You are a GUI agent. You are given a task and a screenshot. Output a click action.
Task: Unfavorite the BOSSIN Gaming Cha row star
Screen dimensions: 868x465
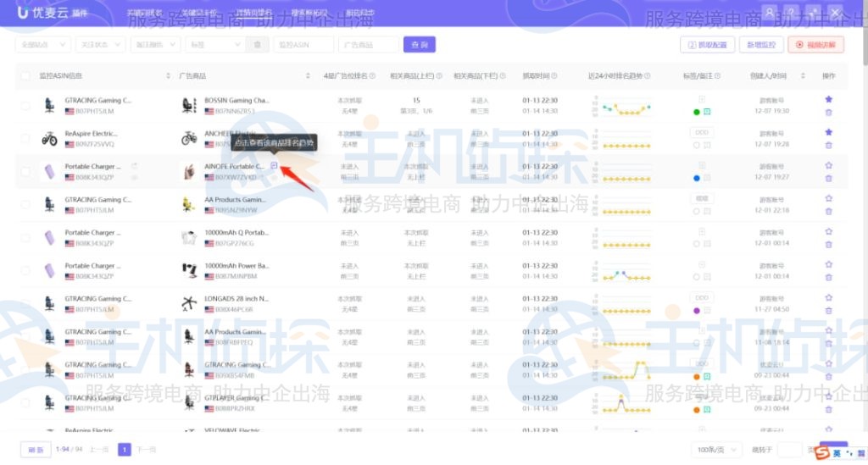tap(828, 100)
